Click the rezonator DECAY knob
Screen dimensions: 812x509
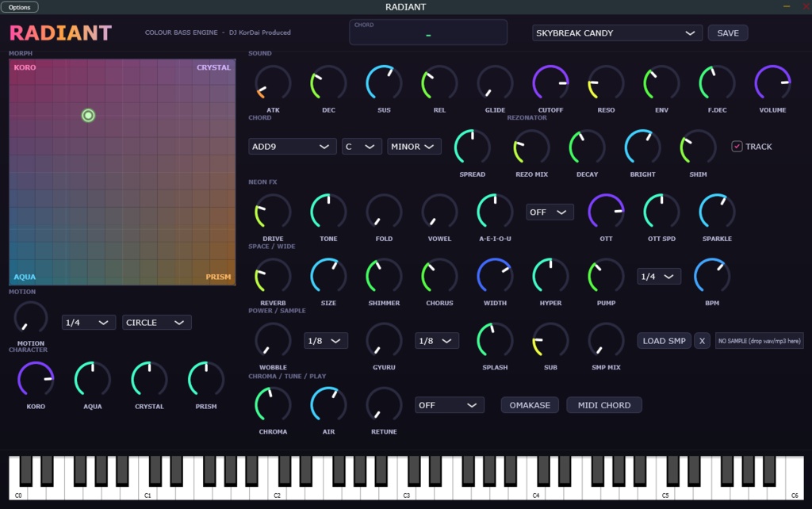[588, 147]
